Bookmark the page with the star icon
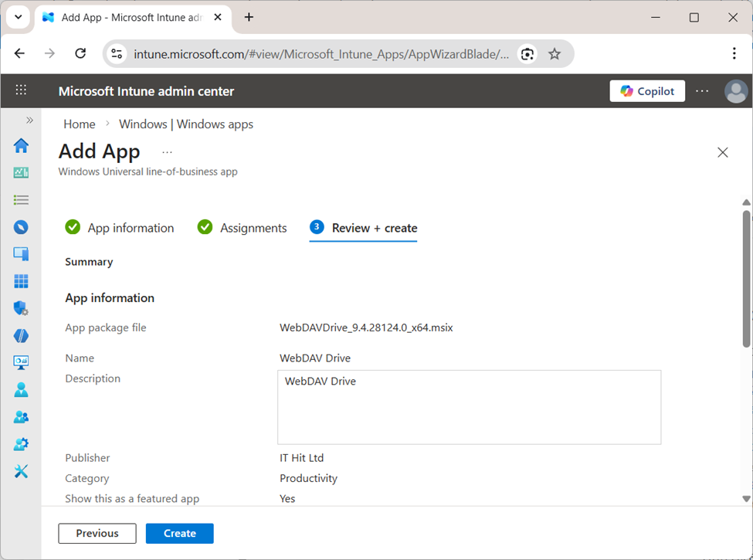Image resolution: width=753 pixels, height=560 pixels. (555, 53)
